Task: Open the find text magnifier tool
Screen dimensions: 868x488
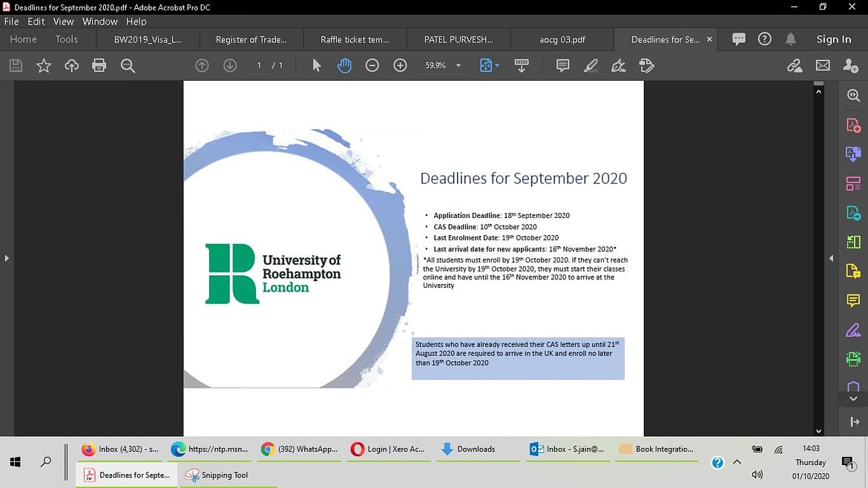Action: (128, 65)
